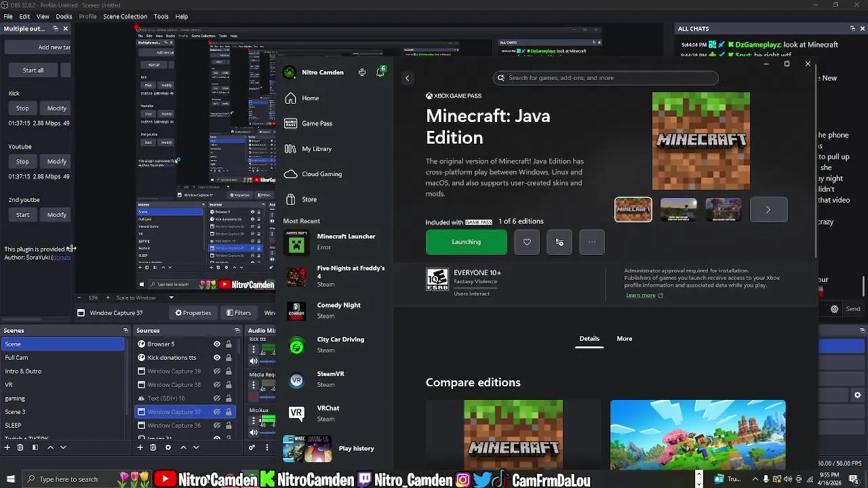Add Minecraft to wishlist with heart button
The height and width of the screenshot is (488, 868).
[527, 242]
